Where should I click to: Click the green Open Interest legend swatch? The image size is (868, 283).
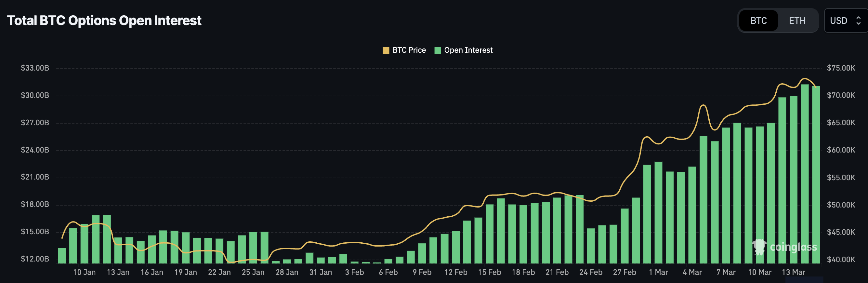point(438,50)
